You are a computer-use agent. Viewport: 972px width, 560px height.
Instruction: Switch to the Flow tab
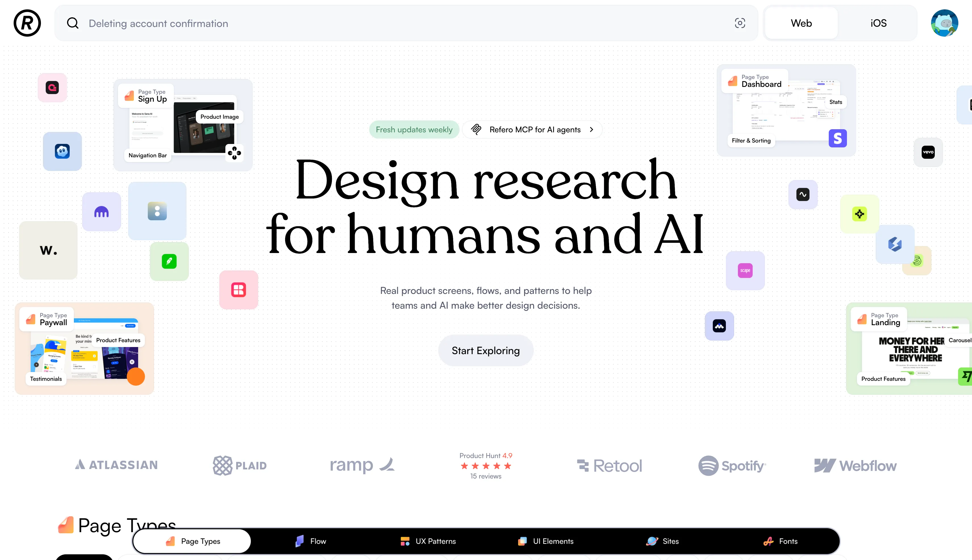coord(310,541)
